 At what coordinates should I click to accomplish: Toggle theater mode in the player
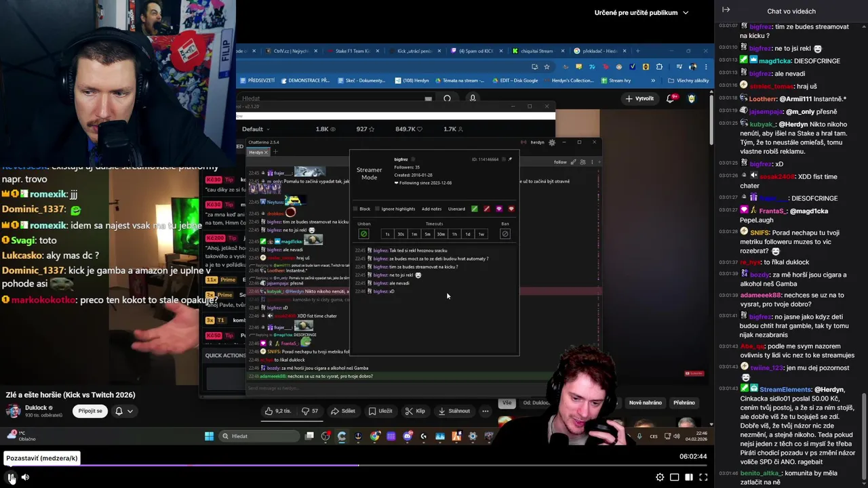click(689, 477)
